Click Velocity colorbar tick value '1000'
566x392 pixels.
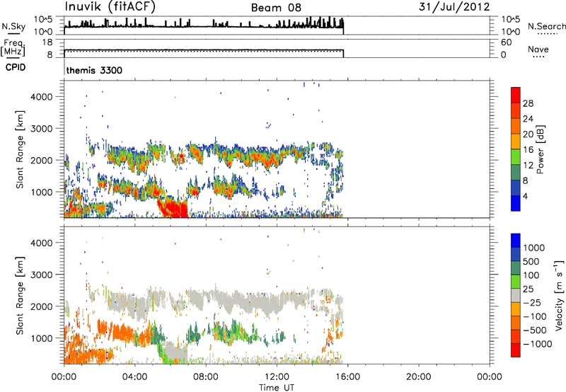coord(534,248)
